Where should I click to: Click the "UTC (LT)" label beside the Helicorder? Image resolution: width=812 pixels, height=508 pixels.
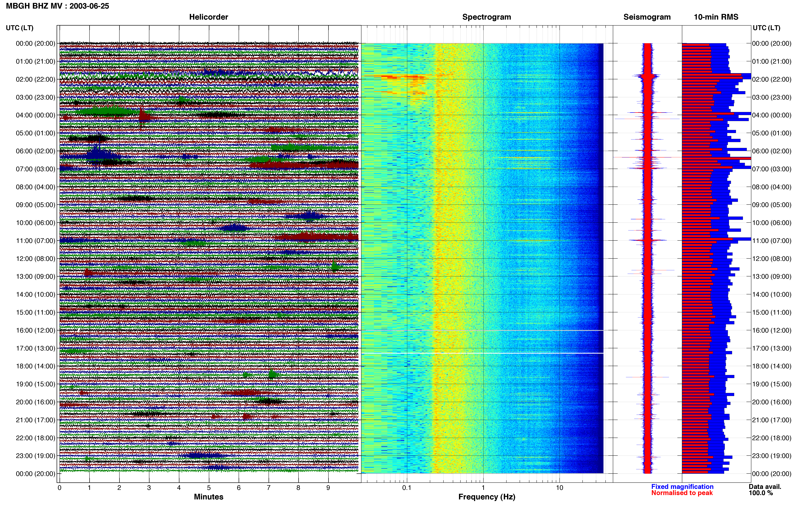point(19,28)
